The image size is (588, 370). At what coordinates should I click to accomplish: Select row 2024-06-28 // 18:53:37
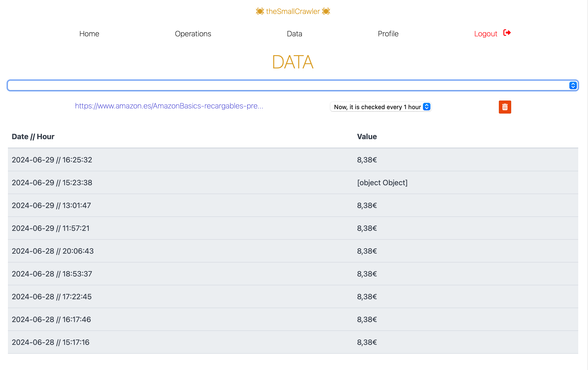293,274
